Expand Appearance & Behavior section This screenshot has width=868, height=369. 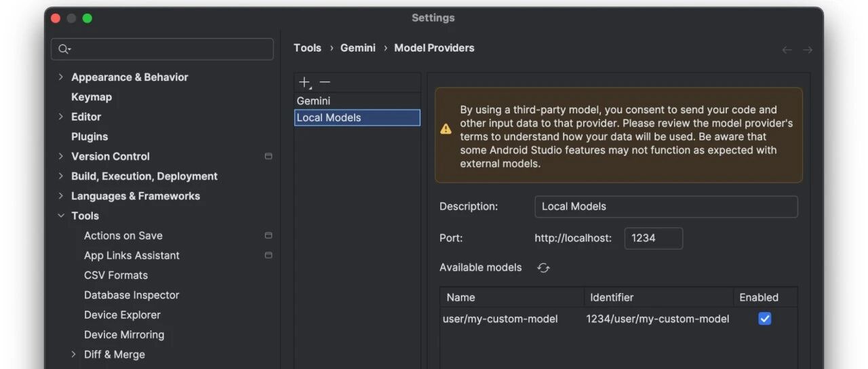tap(61, 77)
